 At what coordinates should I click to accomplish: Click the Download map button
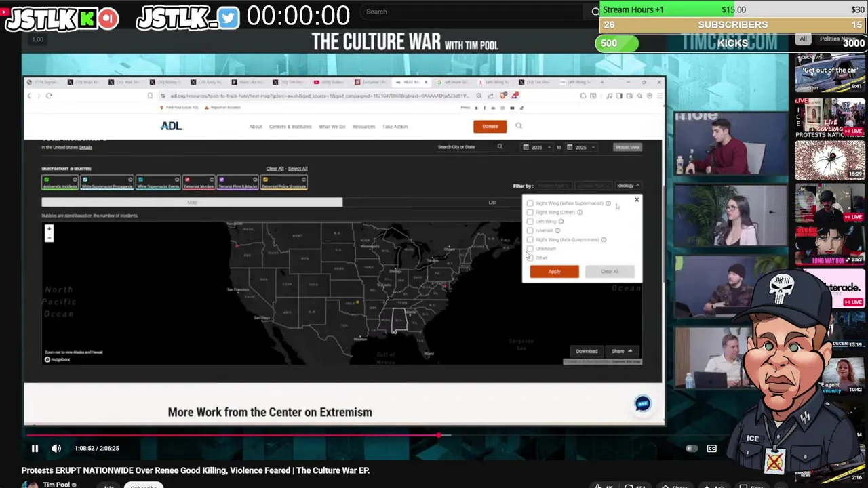click(x=587, y=351)
